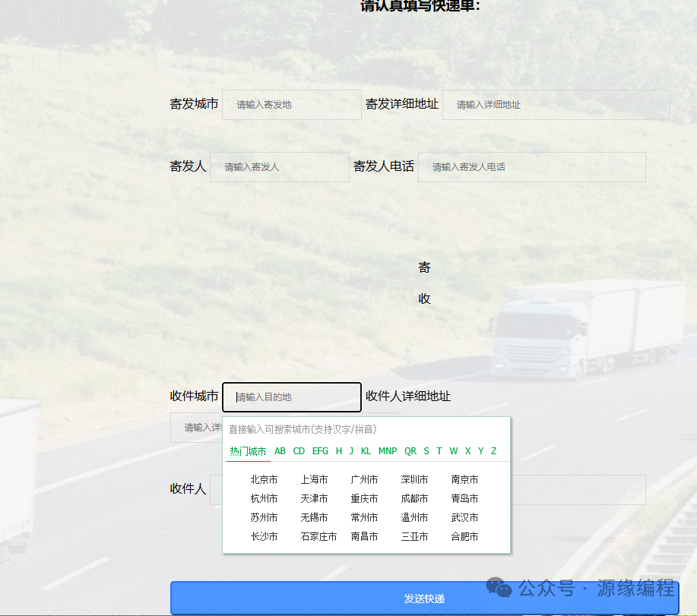The width and height of the screenshot is (697, 616).
Task: Click the 寄发城市 sender city input field
Action: pos(292,105)
